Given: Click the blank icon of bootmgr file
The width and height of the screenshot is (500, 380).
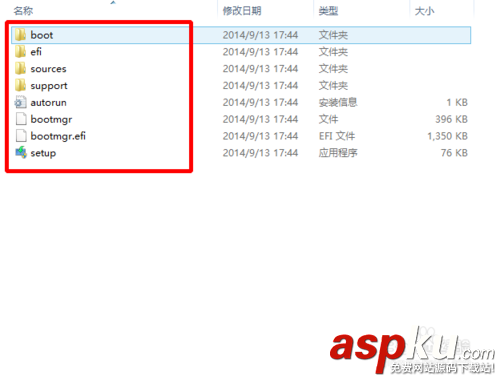Looking at the screenshot, I should (21, 119).
